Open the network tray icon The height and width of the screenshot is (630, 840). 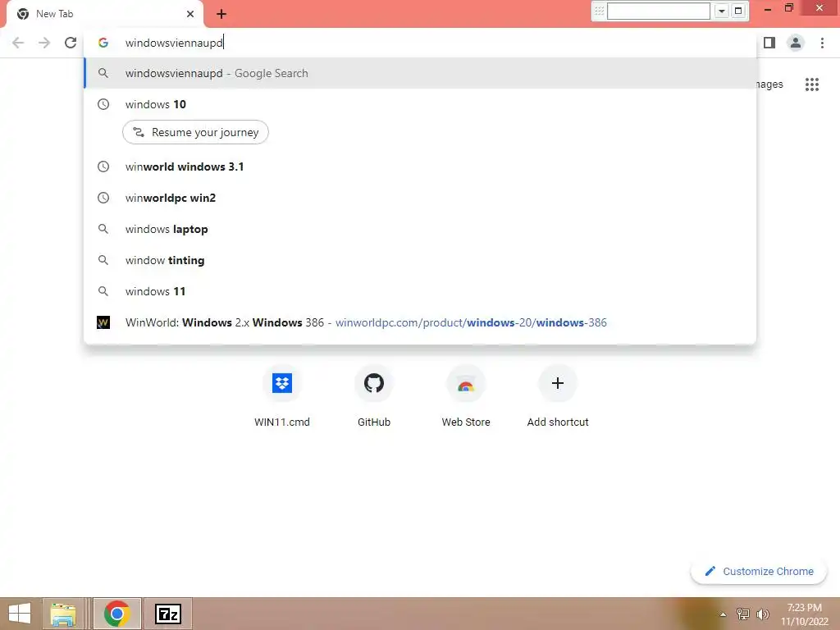coord(743,614)
